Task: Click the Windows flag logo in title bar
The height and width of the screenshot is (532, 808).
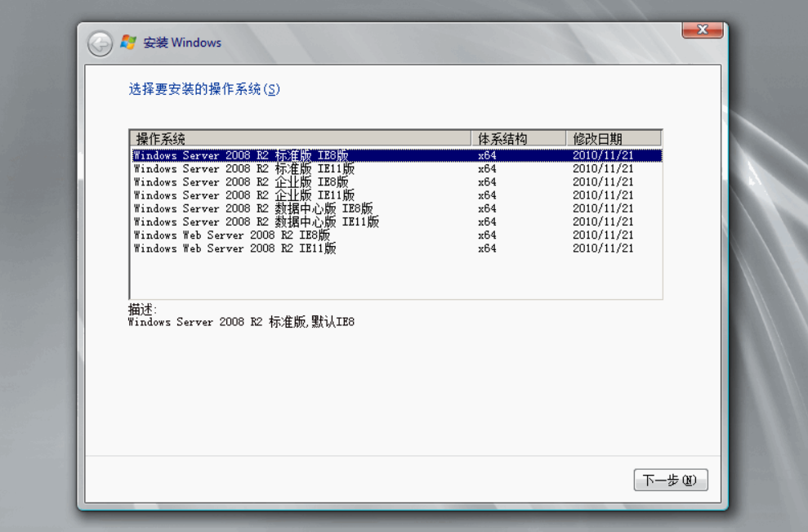Action: coord(128,42)
